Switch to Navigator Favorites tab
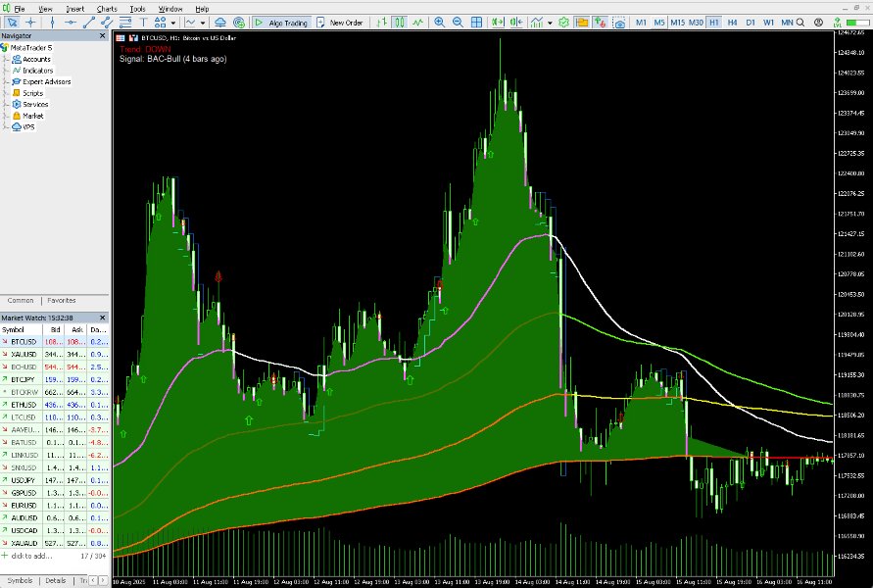The width and height of the screenshot is (873, 588). (62, 300)
